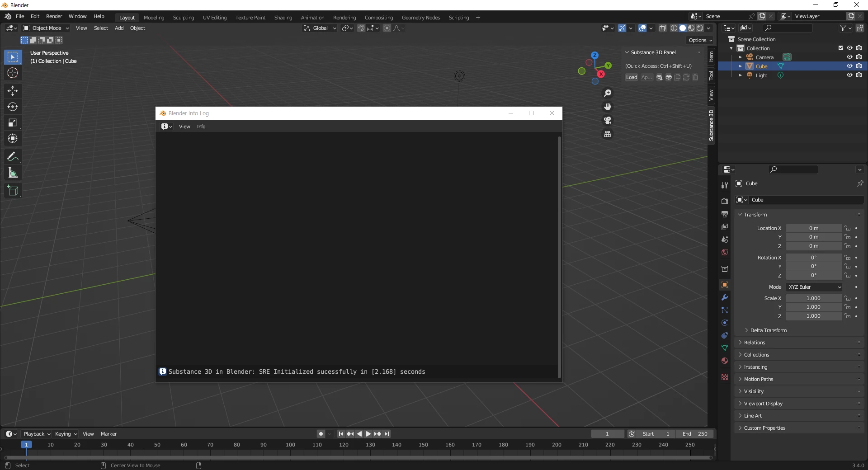Toggle X-ray display mode

[662, 28]
